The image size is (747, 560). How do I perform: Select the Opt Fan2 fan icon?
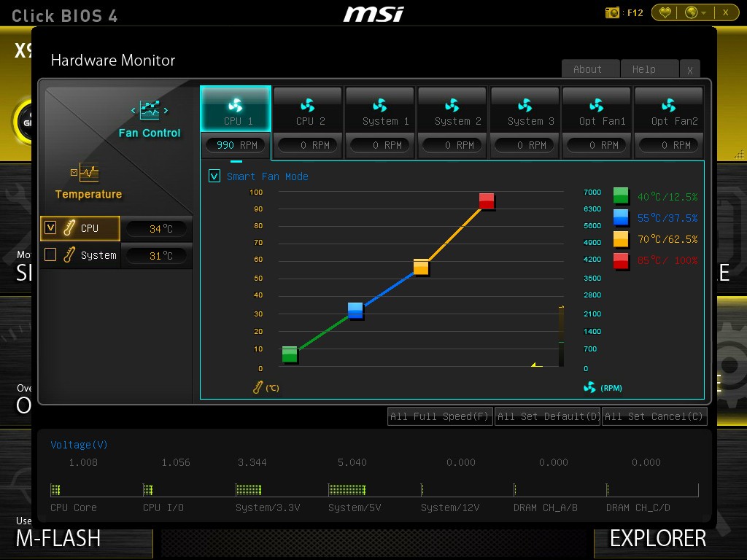click(669, 106)
